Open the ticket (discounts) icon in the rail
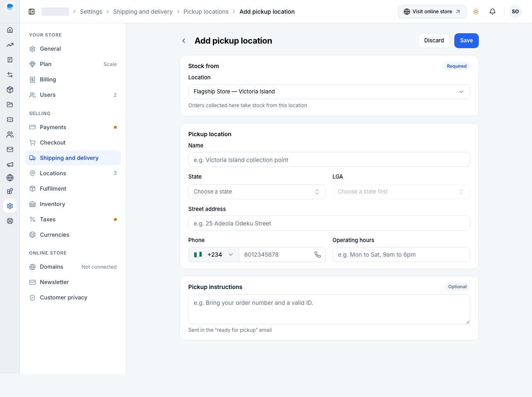 [x=10, y=120]
